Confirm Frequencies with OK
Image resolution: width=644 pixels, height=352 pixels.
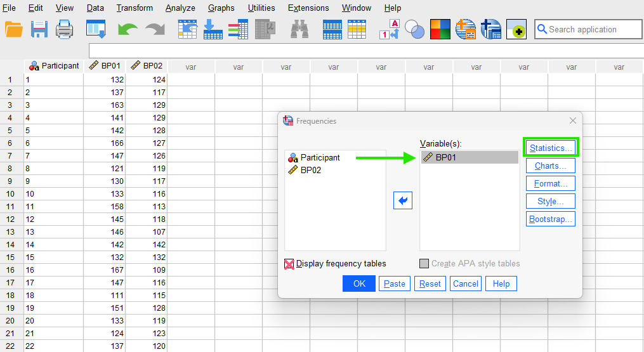point(359,284)
